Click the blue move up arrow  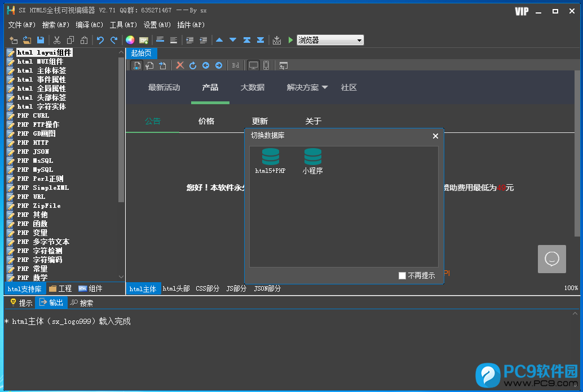tap(219, 40)
